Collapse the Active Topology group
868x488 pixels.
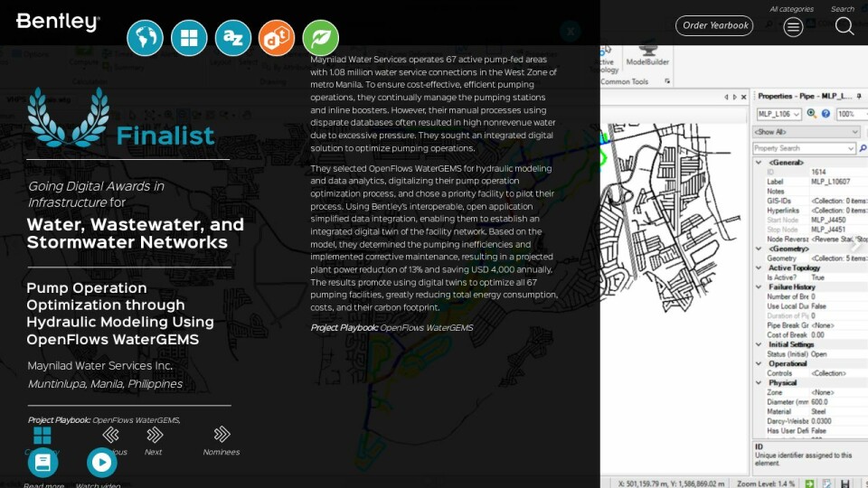tap(759, 267)
